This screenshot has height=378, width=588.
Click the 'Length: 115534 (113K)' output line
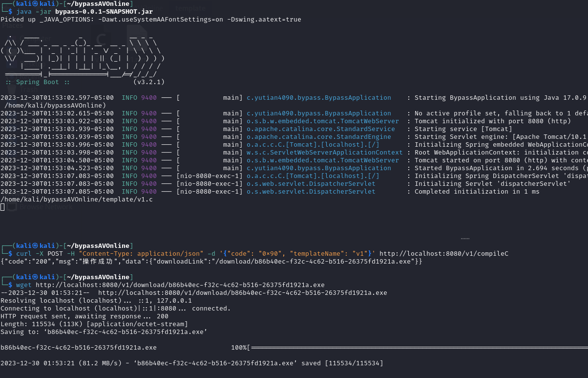tap(94, 324)
